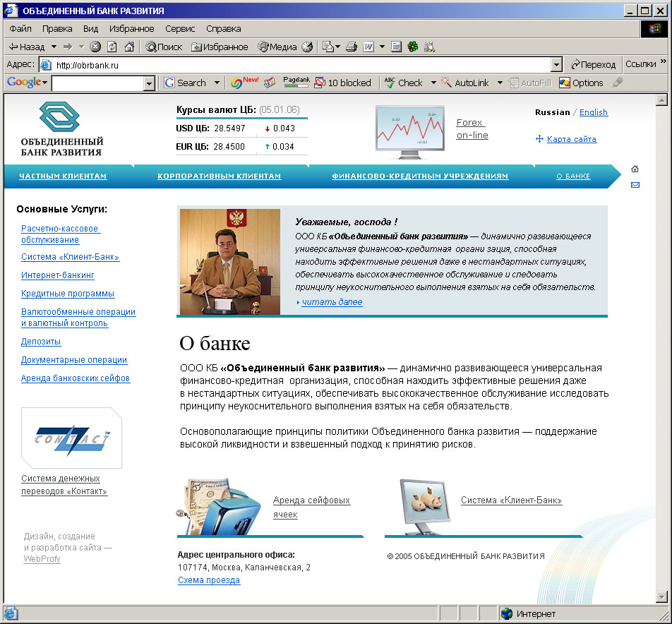Switch site language to English
Screen dimensions: 672x624
coord(593,112)
